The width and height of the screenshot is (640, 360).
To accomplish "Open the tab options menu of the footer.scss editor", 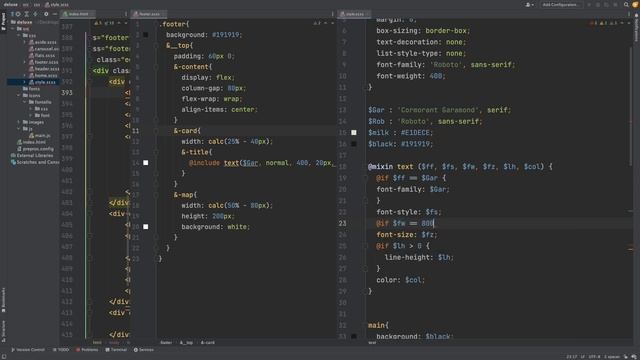I will [x=333, y=14].
